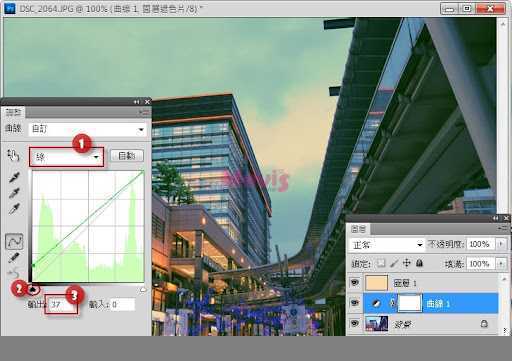The height and width of the screenshot is (361, 512).
Task: Select the edit-points curve mode icon
Action: [x=14, y=241]
